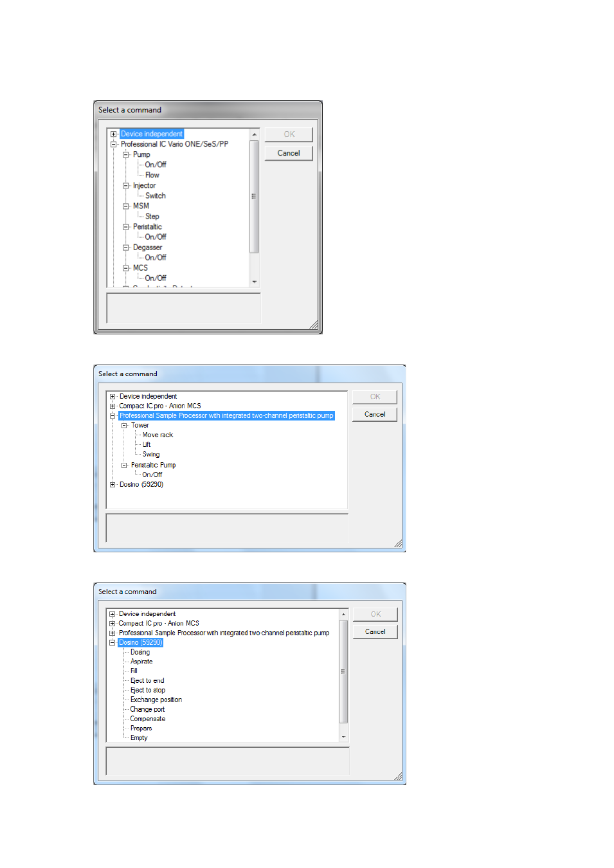Select Compact IC pro - Anion MCS in middle dialog
Viewport: 614px width, 868px height.
(160, 406)
